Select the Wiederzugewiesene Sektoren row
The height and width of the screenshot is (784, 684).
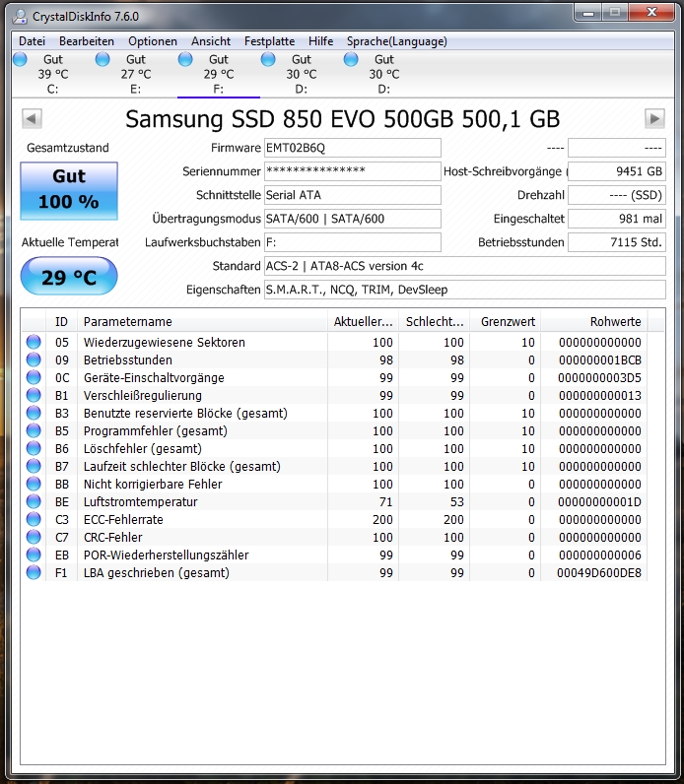(334, 342)
